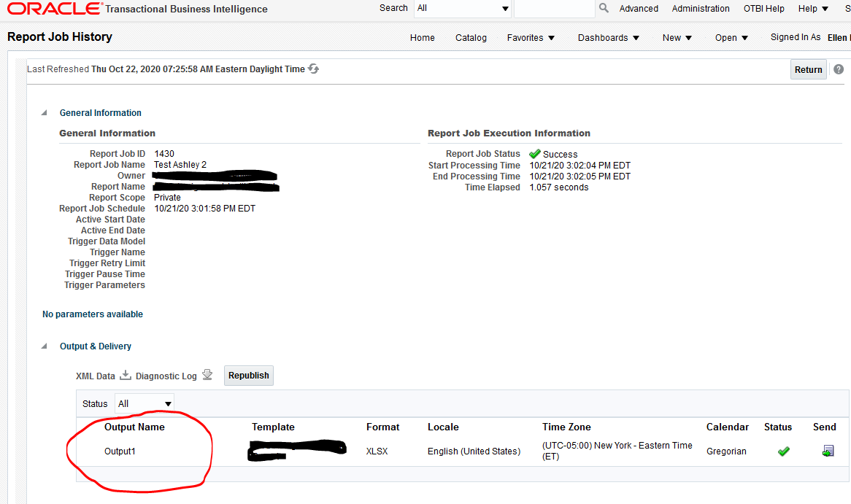Screen dimensions: 851x504
Task: Open Diagnostic Log via its icon
Action: click(x=207, y=373)
